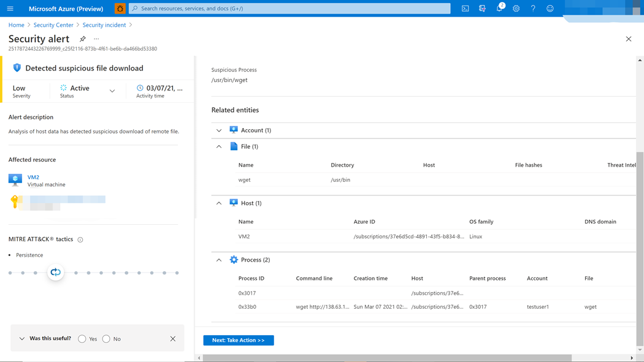644x362 pixels.
Task: Collapse the Was this useful panel
Action: pyautogui.click(x=21, y=339)
